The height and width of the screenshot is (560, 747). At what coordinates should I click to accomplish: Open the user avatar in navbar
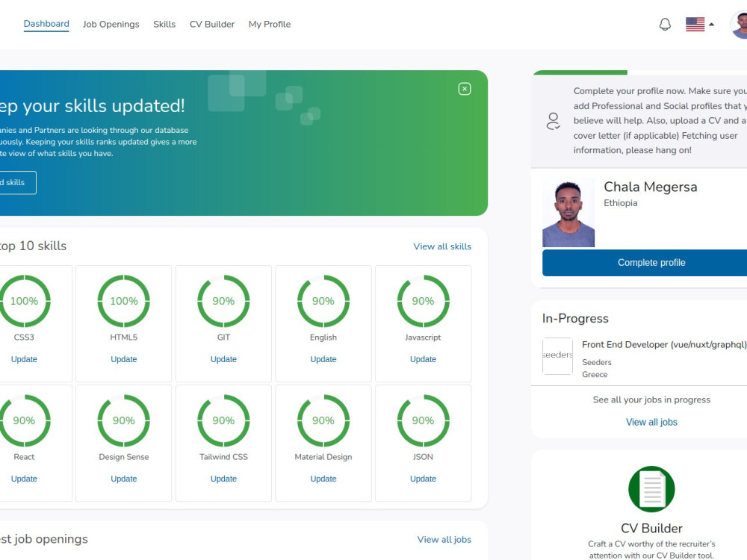click(x=739, y=25)
